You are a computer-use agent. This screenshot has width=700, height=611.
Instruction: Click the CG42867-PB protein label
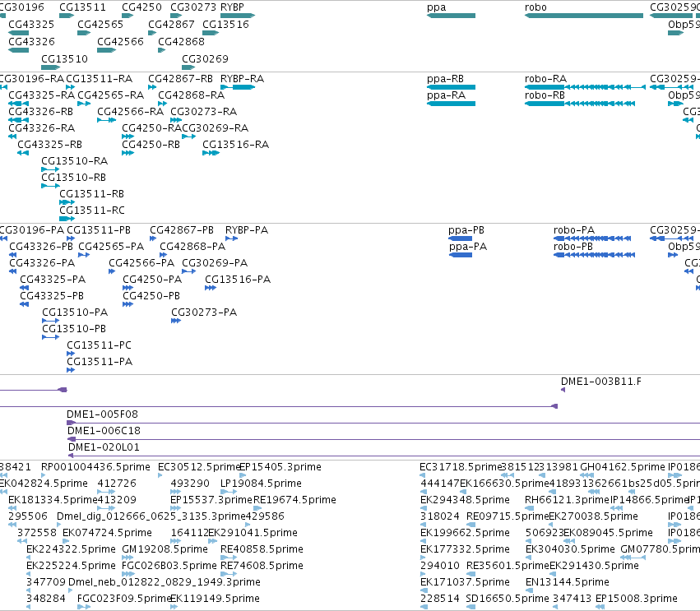click(182, 230)
